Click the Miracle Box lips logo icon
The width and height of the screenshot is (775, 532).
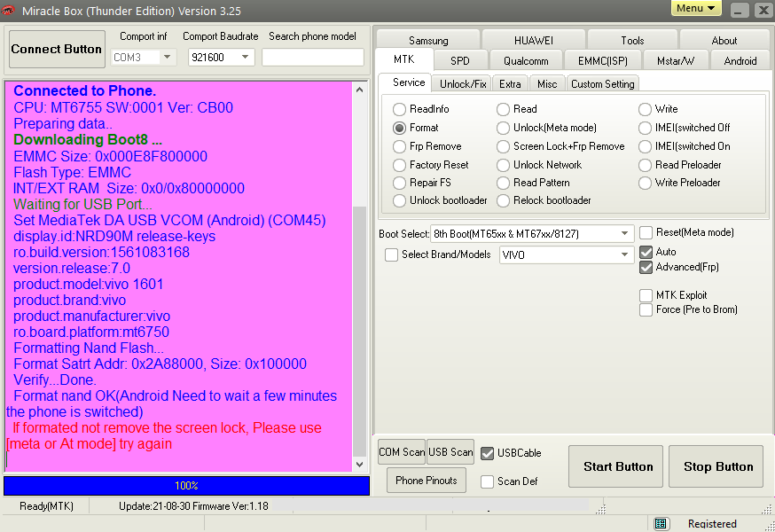(x=8, y=11)
